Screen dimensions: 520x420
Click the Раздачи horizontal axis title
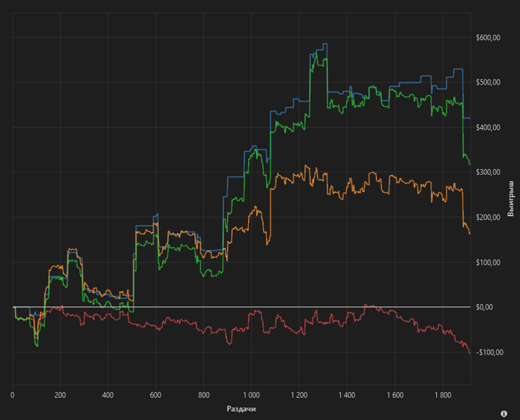click(x=241, y=409)
